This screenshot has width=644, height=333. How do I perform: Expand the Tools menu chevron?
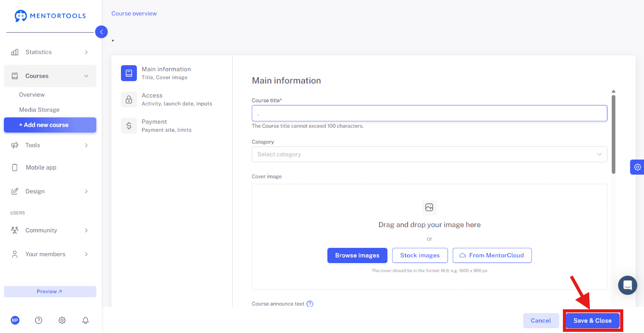pyautogui.click(x=86, y=145)
